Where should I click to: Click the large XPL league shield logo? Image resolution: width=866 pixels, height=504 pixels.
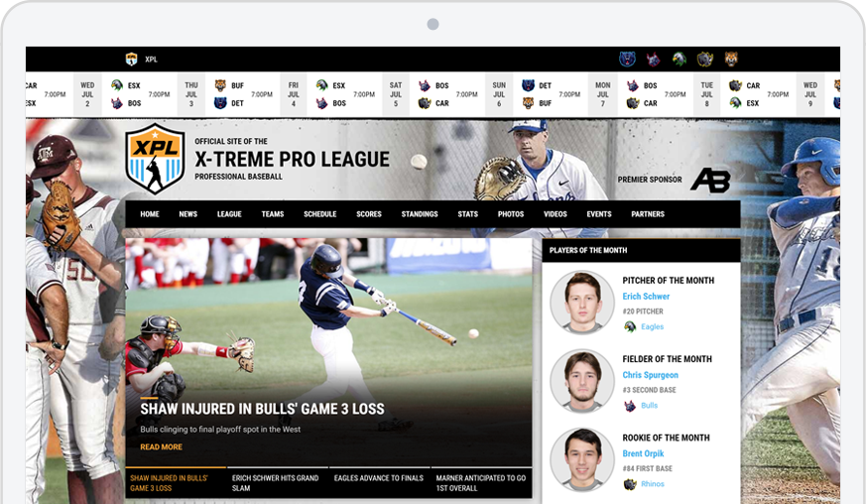pos(155,159)
